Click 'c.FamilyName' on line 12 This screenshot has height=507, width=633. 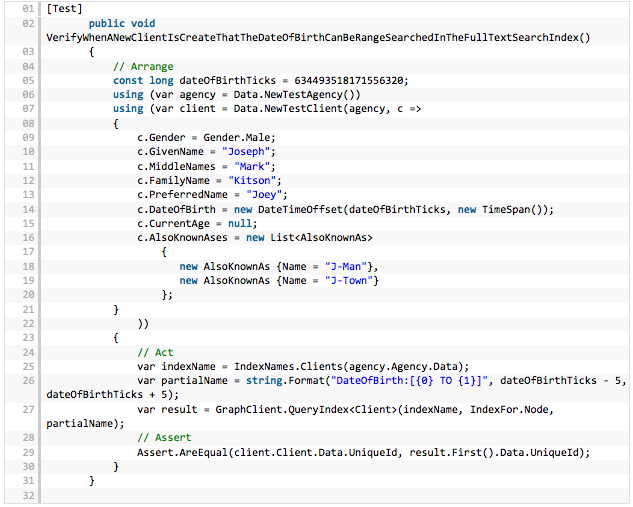tap(173, 180)
